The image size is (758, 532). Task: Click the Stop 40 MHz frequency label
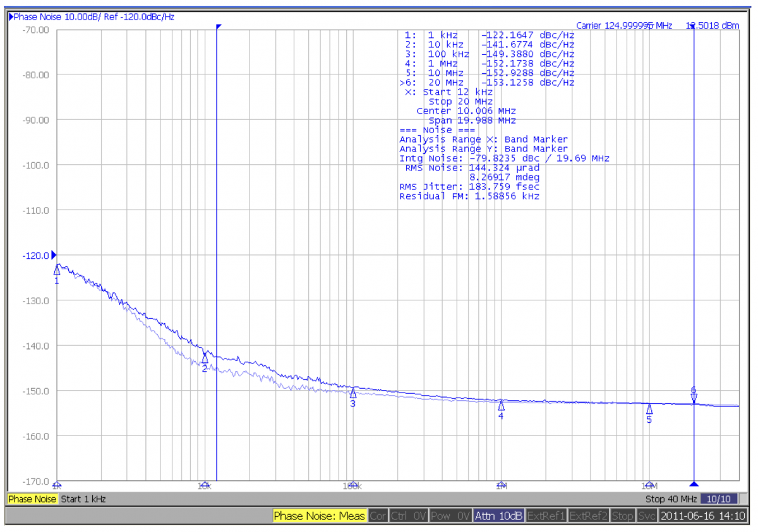pos(672,499)
